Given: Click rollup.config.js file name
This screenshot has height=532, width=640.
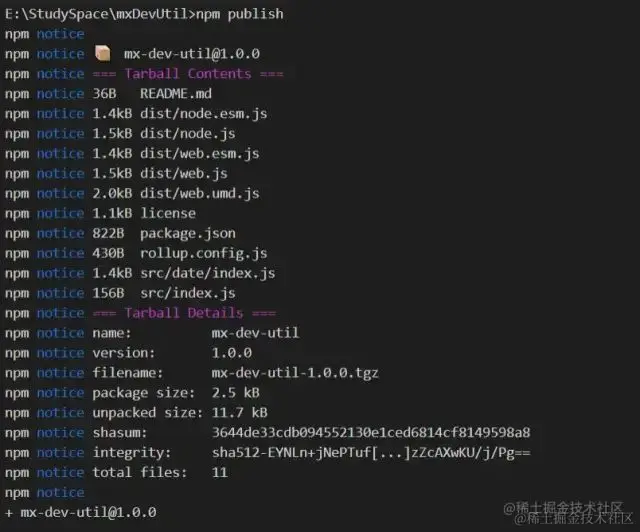Looking at the screenshot, I should [204, 254].
